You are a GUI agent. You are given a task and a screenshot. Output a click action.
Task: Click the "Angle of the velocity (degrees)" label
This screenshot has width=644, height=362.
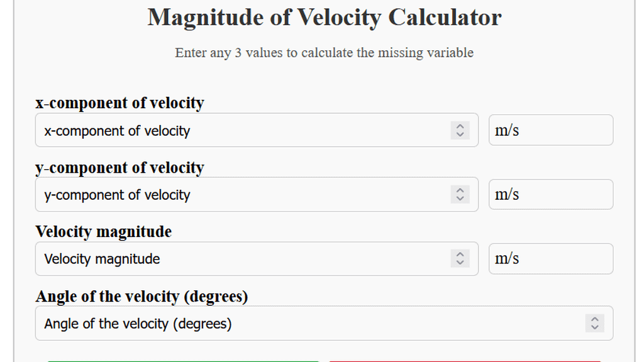click(142, 296)
